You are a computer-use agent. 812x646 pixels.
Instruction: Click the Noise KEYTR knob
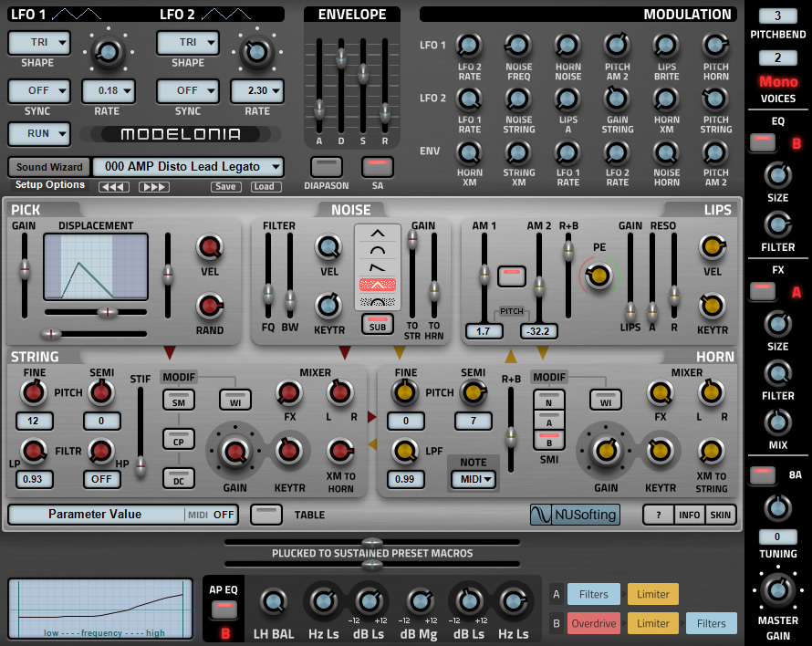[328, 306]
